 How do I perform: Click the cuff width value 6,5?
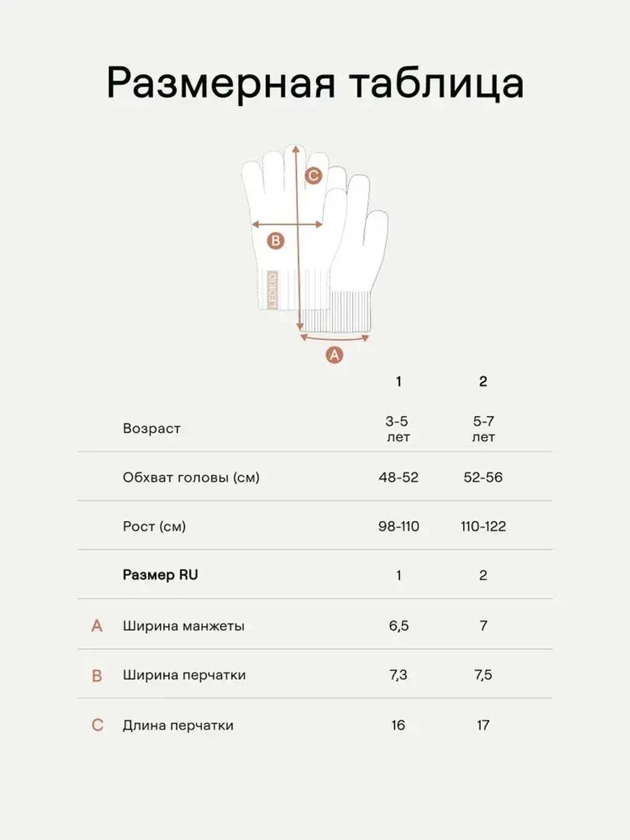click(399, 626)
